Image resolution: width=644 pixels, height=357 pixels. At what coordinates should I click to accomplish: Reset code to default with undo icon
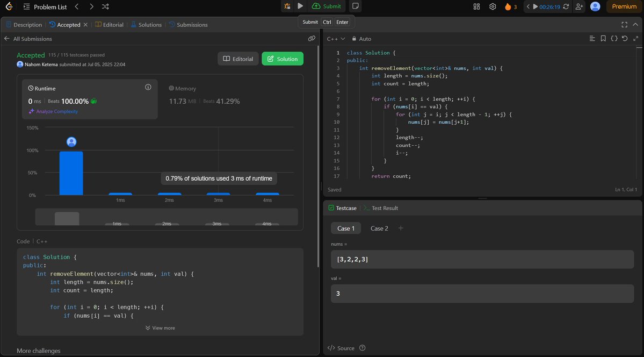point(625,38)
